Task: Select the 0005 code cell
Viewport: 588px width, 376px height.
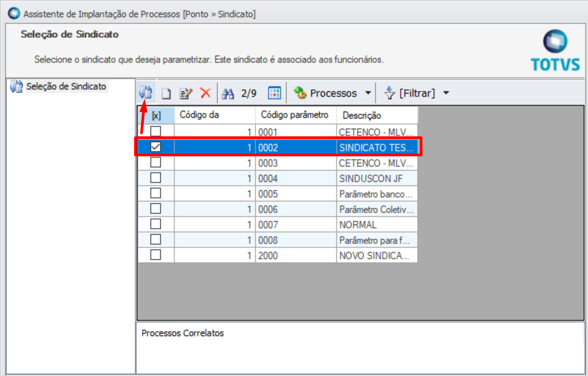Action: pos(296,194)
